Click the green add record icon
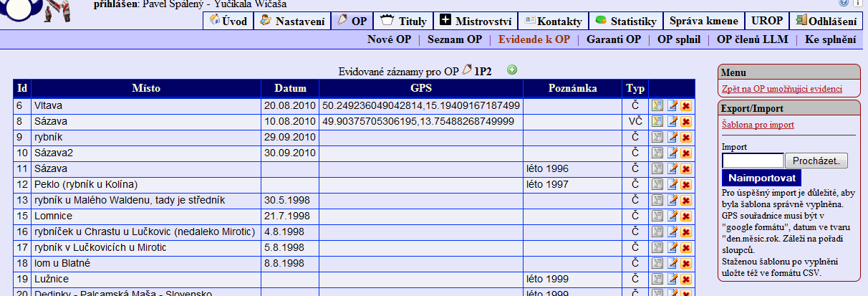Screen dimensions: 868x296 point(511,70)
